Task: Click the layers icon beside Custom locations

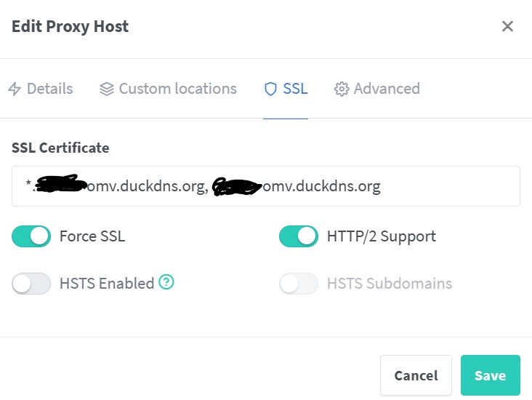Action: tap(107, 89)
